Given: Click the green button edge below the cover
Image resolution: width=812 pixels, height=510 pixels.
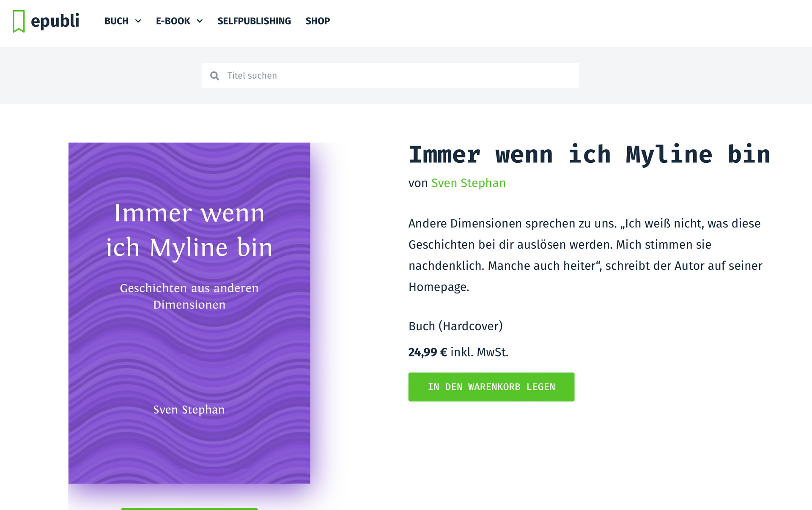Looking at the screenshot, I should pyautogui.click(x=189, y=509).
